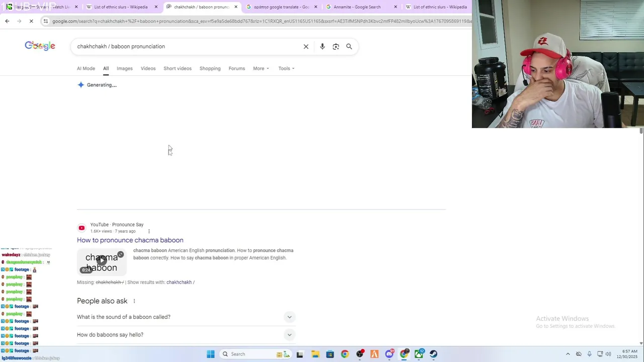Open the OBS taskbar icon with red dot
The image size is (644, 362).
(x=360, y=354)
